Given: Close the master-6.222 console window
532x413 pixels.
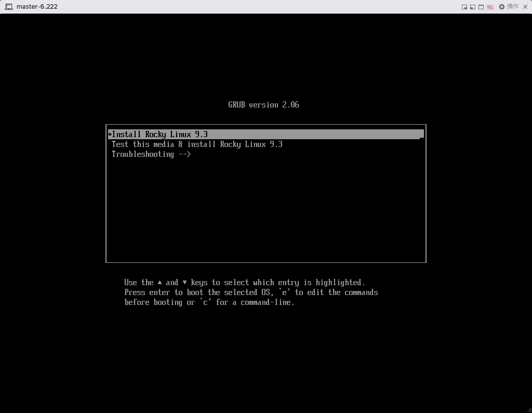Looking at the screenshot, I should [x=525, y=6].
